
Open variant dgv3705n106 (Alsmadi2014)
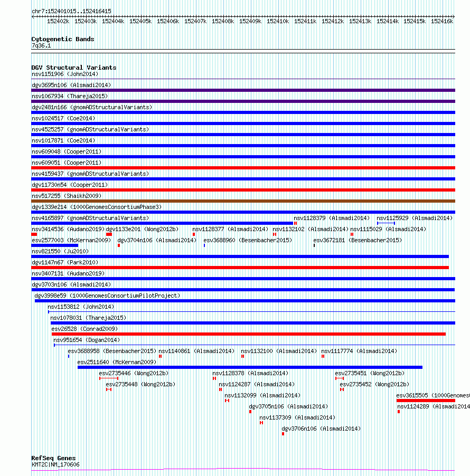(289, 406)
